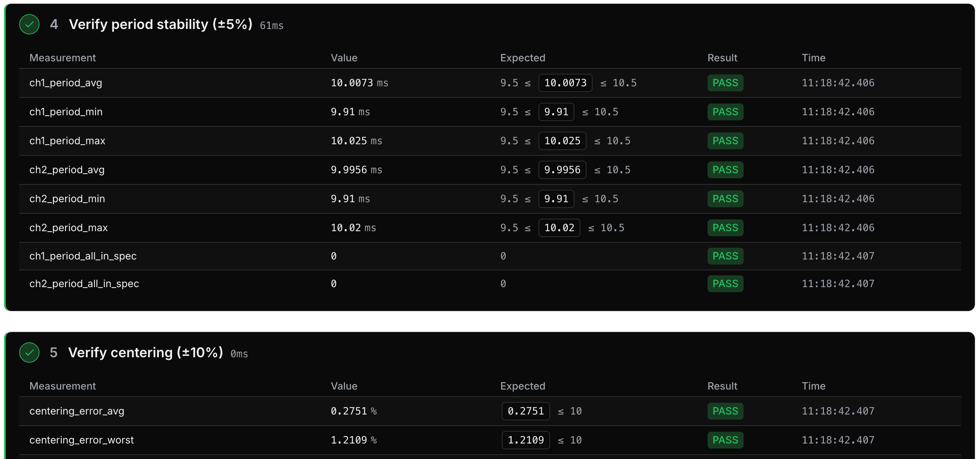Click the Measurement column header in step 4
980x459 pixels.
coord(62,58)
